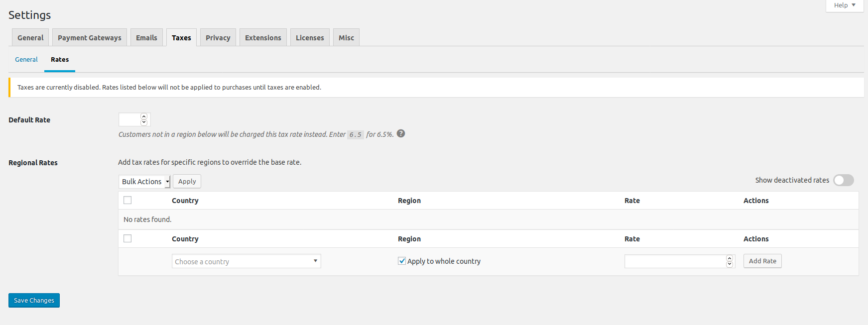The height and width of the screenshot is (325, 868).
Task: Decrease the new regional rate with down arrow
Action: click(730, 264)
